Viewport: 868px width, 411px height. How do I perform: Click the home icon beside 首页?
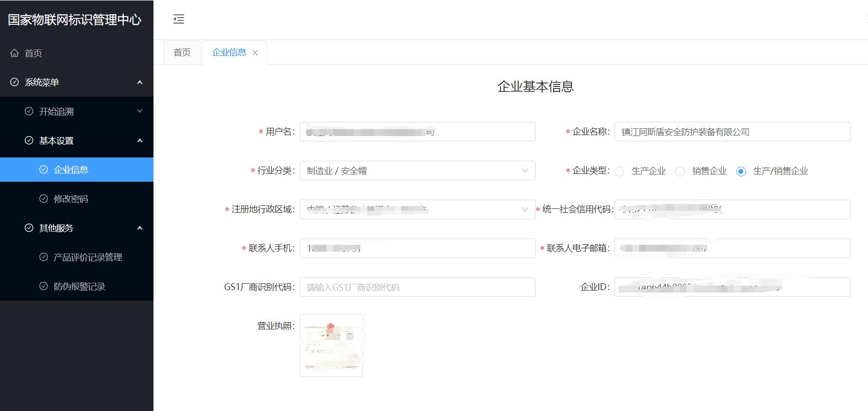(15, 53)
